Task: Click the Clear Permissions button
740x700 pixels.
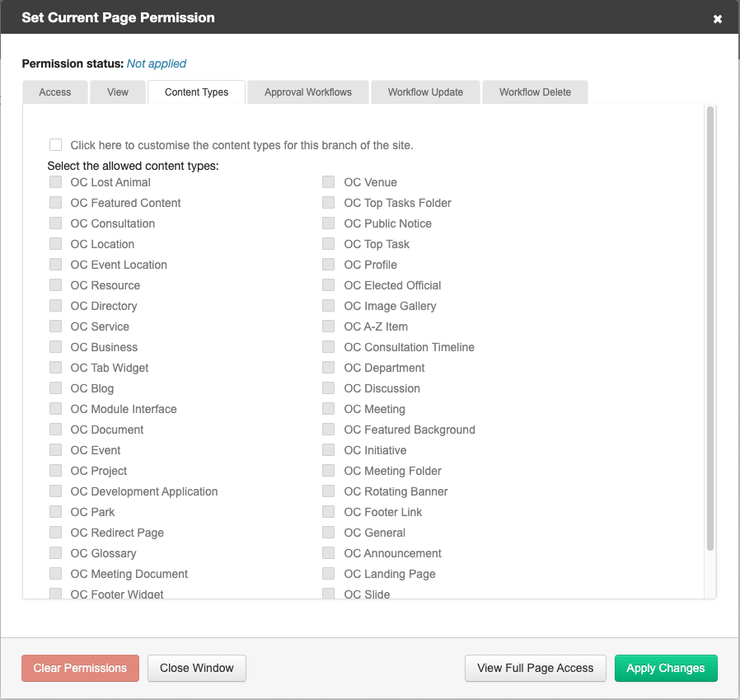Action: [x=80, y=669]
